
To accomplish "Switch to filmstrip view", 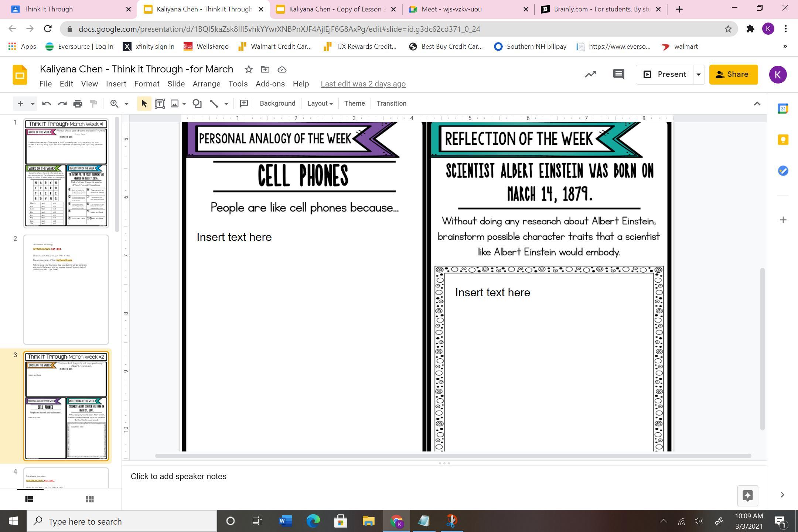I will [29, 499].
